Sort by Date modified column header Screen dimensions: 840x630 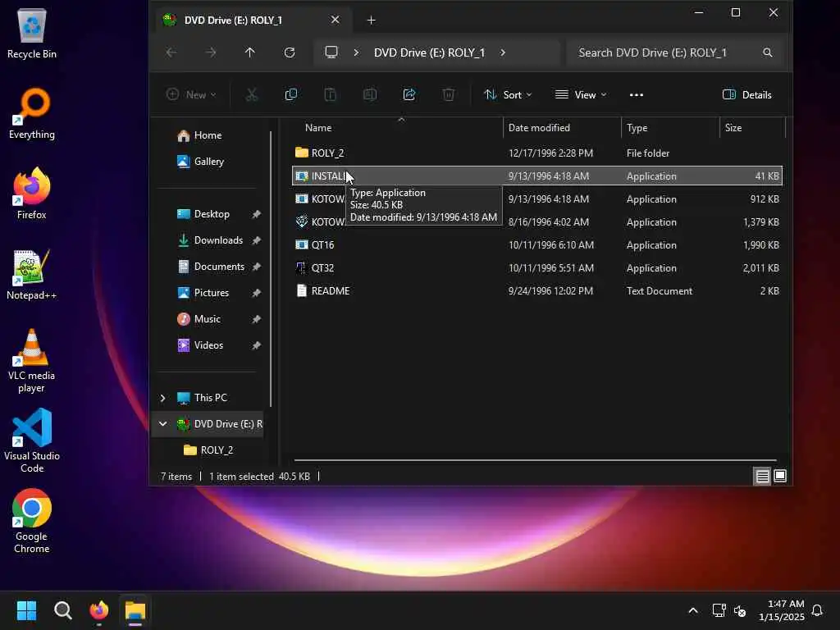tap(539, 127)
